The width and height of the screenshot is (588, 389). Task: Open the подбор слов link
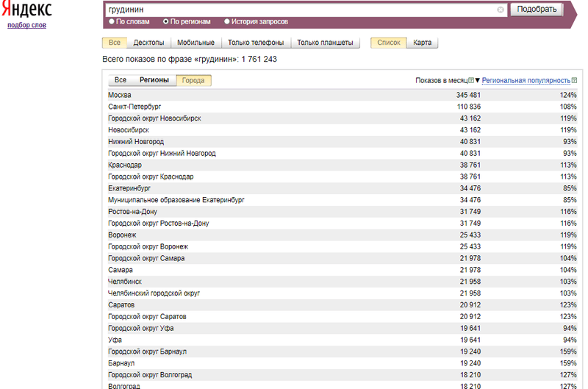click(26, 25)
